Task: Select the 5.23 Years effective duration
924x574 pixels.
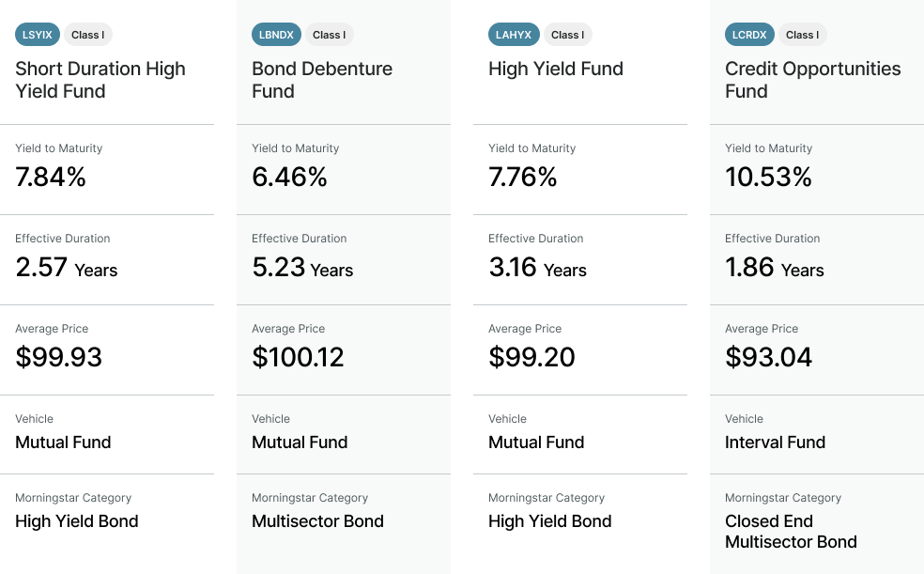Action: pos(302,268)
